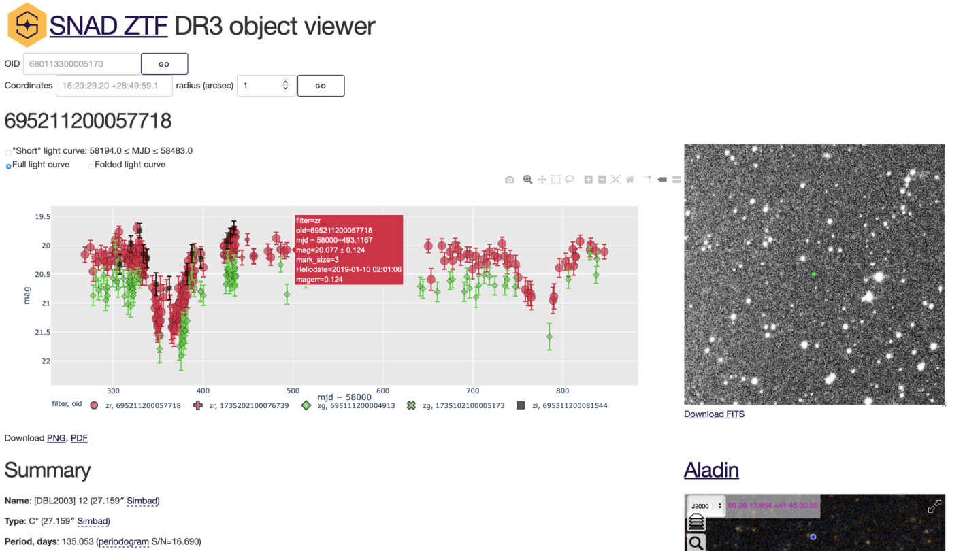Click the mag y-axis label
Image resolution: width=980 pixels, height=551 pixels.
pos(27,296)
